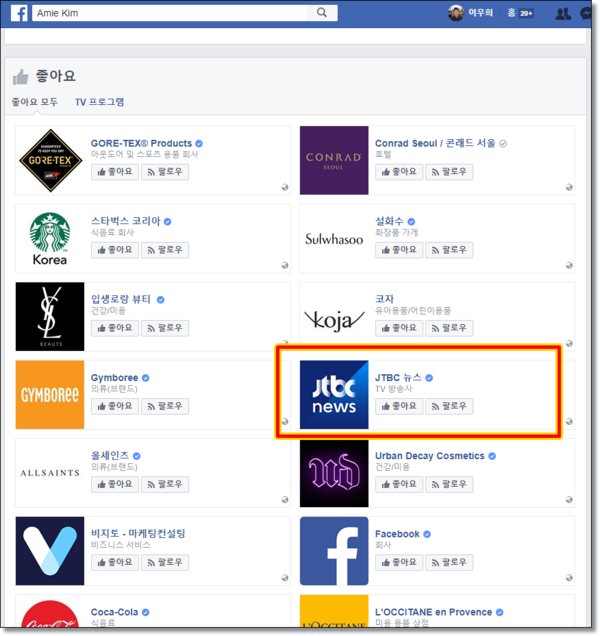Like the Gymboree page

tap(115, 406)
